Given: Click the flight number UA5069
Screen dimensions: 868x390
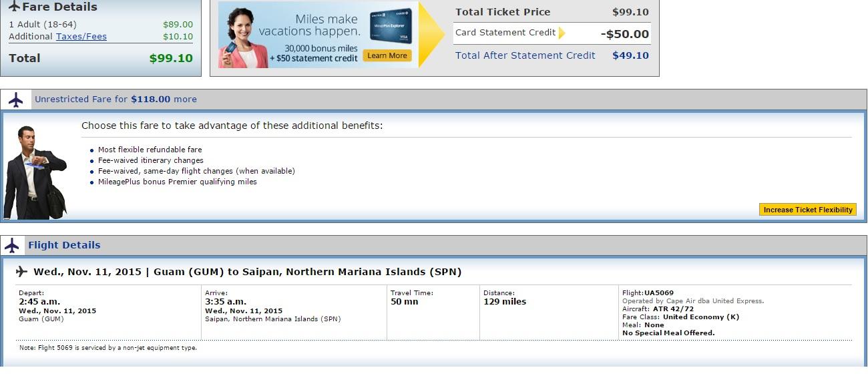Looking at the screenshot, I should pyautogui.click(x=658, y=292).
